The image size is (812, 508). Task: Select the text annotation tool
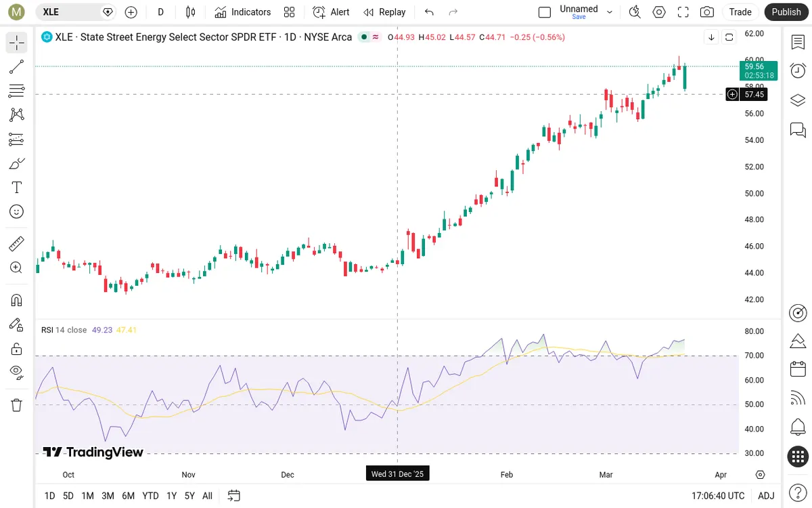tap(17, 188)
